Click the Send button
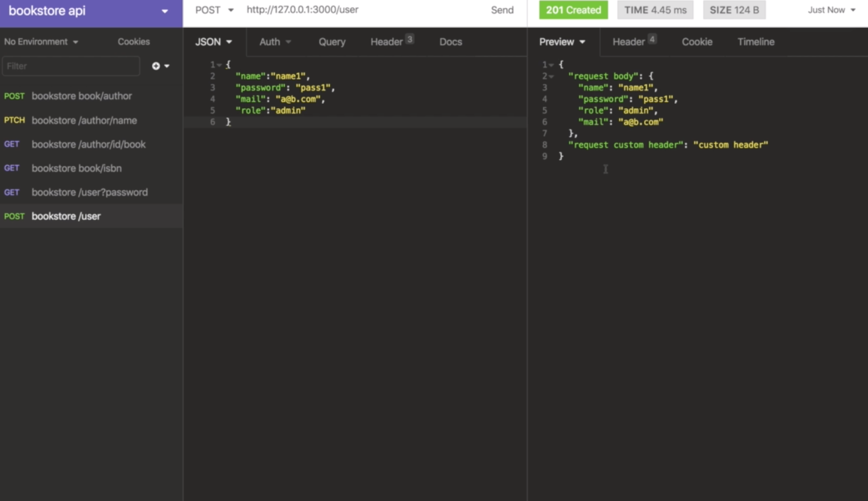This screenshot has height=501, width=868. coord(502,10)
